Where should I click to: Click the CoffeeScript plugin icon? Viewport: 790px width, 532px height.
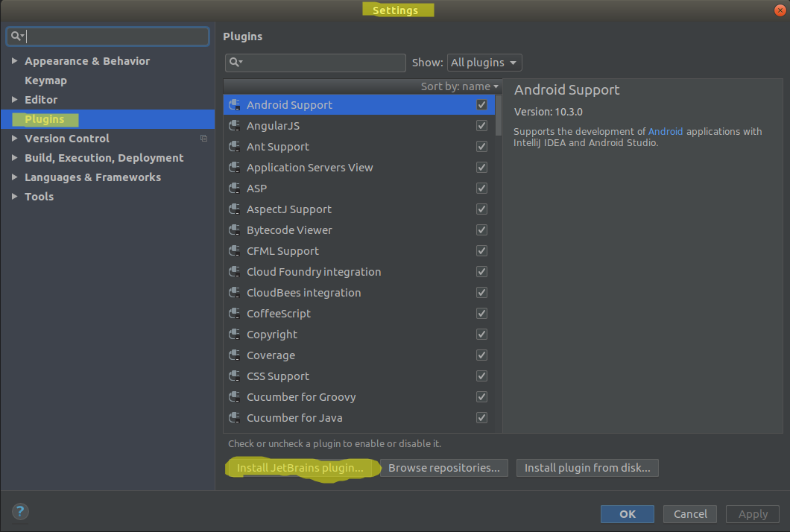coord(234,314)
